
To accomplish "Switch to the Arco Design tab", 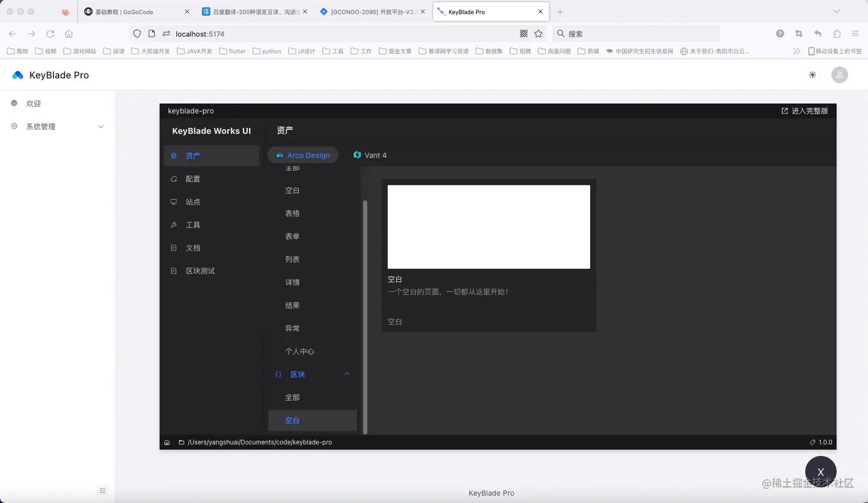I will (x=303, y=155).
